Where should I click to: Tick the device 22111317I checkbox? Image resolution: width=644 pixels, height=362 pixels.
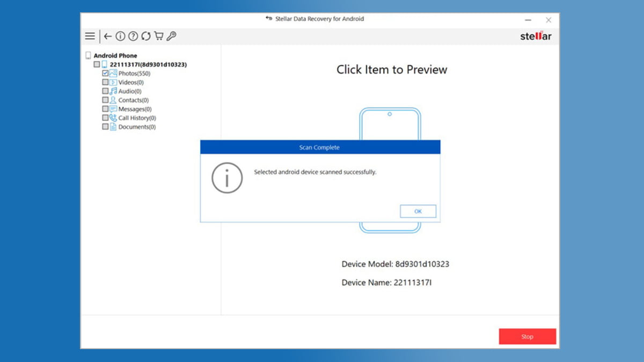point(97,64)
